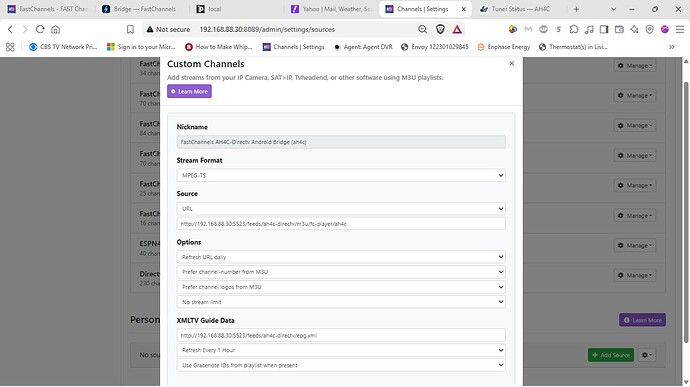Screen dimensions: 690x387
Task: Open a new browser tab
Action: tap(576, 9)
